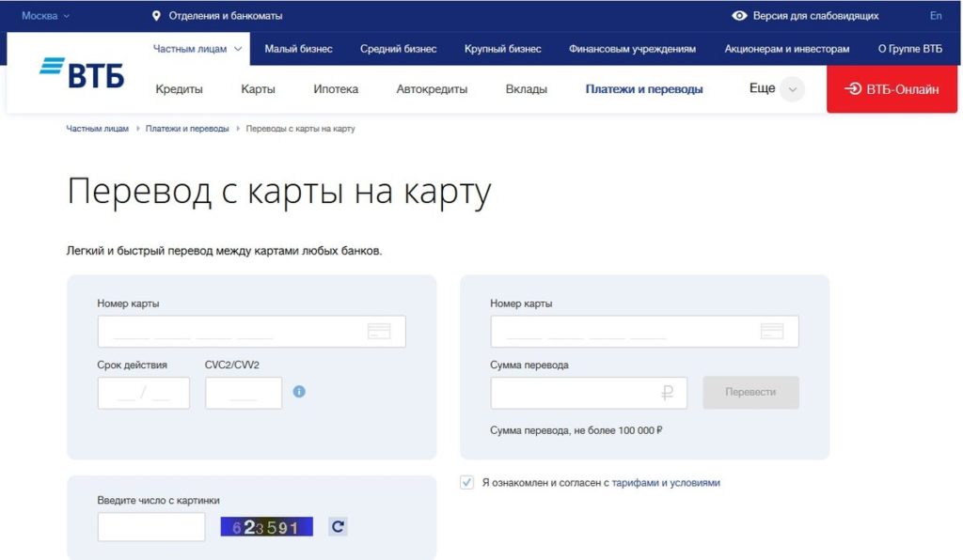Viewport: 963px width, 560px height.
Task: Open the тарифами и условиями link
Action: (666, 483)
